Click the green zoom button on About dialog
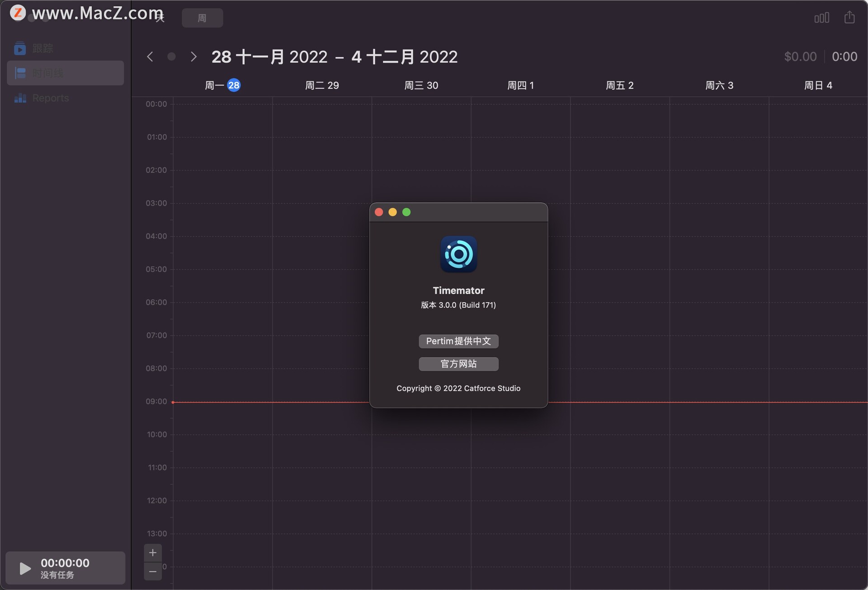Screen dimensions: 868x590 (406, 212)
